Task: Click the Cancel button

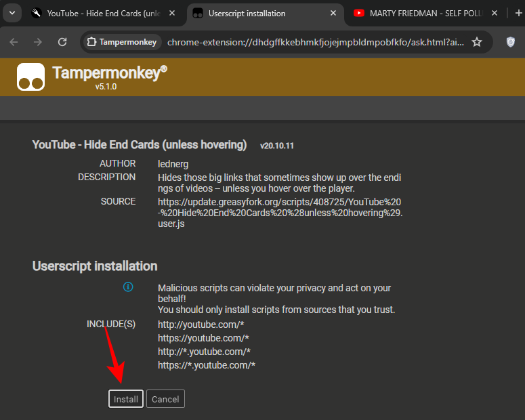Action: [x=165, y=398]
